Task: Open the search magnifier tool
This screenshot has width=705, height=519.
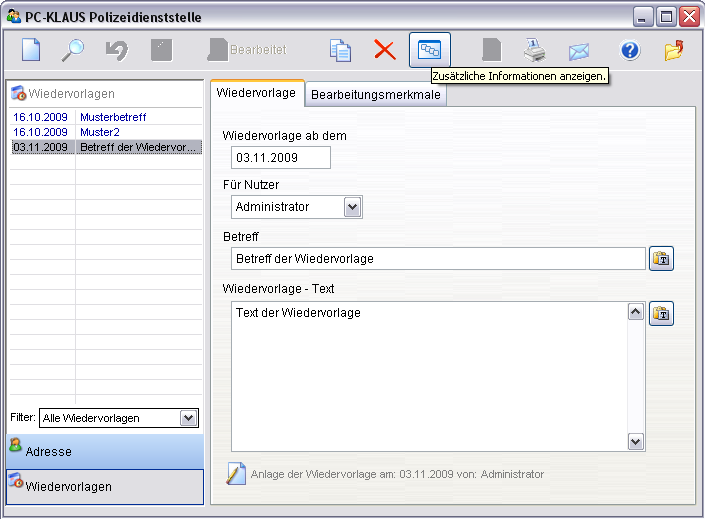Action: pyautogui.click(x=74, y=50)
